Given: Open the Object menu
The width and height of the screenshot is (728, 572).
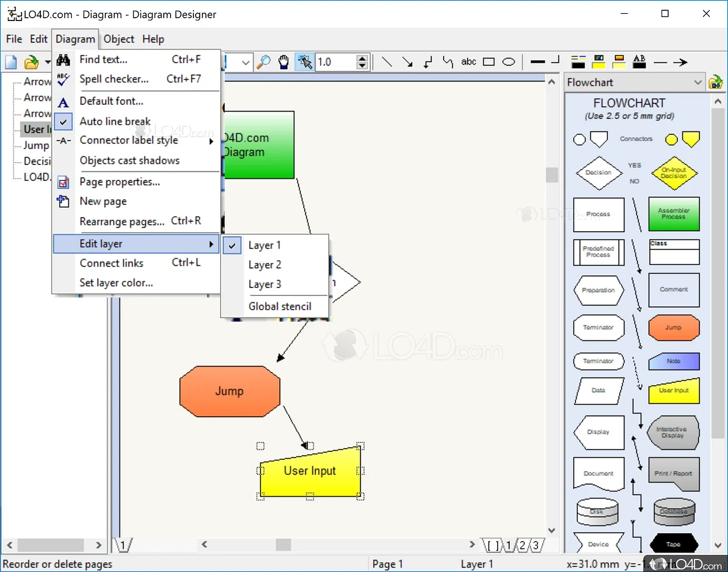Looking at the screenshot, I should tap(119, 39).
